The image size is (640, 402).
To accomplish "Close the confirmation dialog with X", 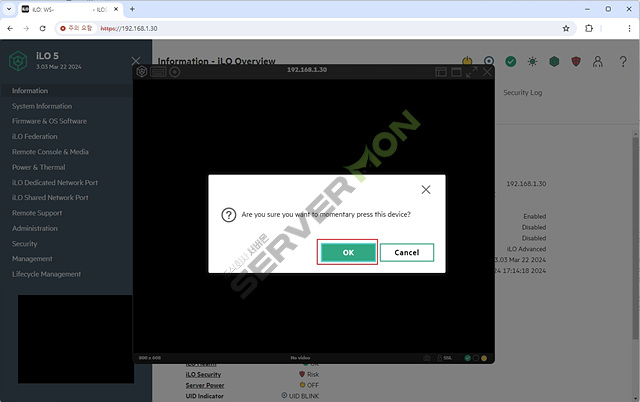I will (x=426, y=189).
